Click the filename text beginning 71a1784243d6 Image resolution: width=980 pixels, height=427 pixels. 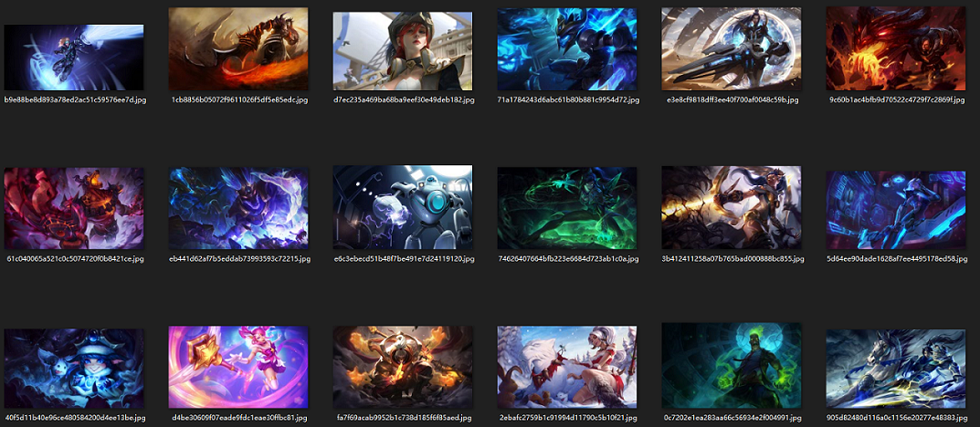[x=568, y=99]
